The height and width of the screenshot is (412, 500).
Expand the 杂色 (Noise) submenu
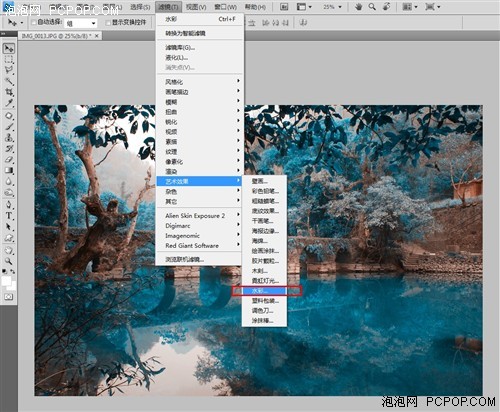tap(200, 191)
